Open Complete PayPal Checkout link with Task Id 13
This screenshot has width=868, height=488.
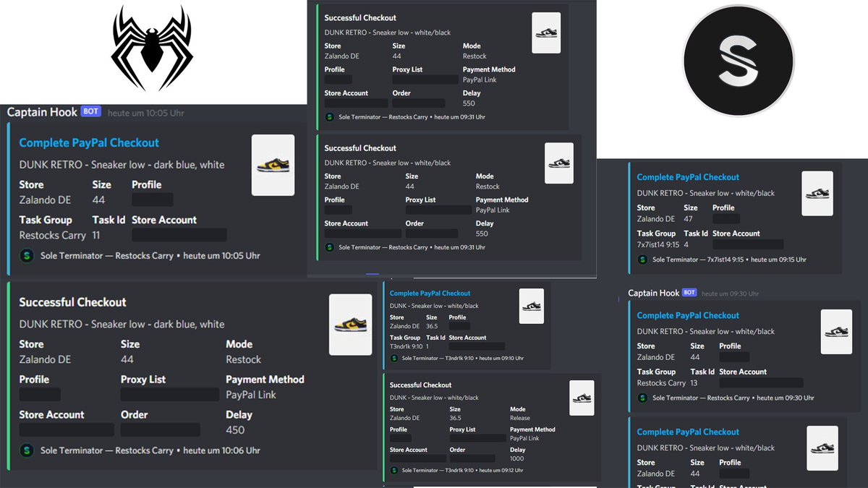[688, 315]
